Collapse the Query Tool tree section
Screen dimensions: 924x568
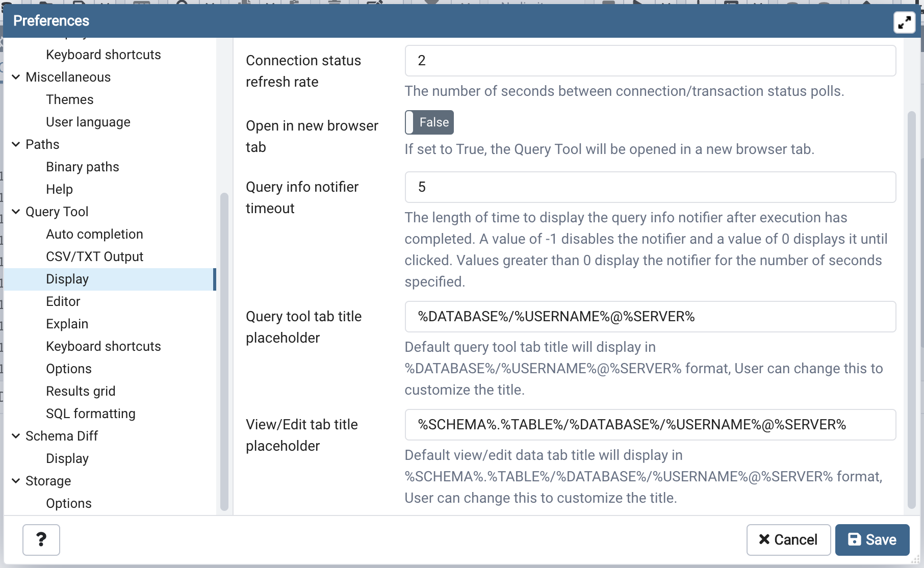16,212
